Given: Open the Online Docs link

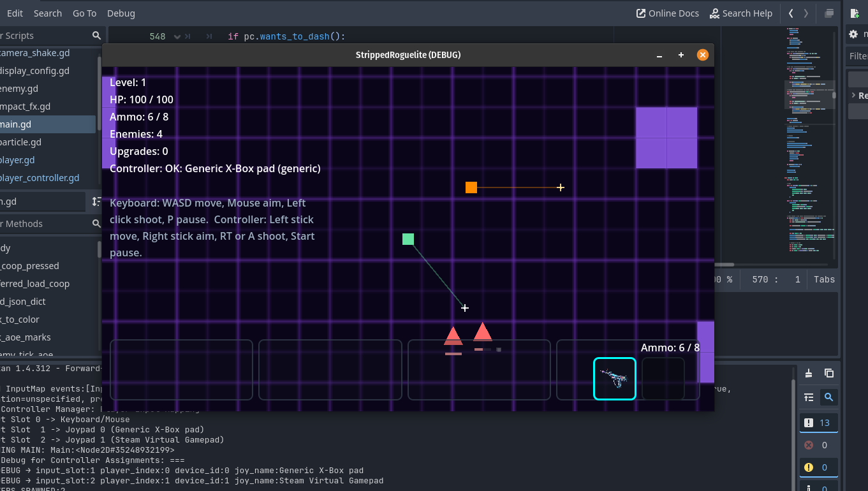Looking at the screenshot, I should tap(667, 13).
